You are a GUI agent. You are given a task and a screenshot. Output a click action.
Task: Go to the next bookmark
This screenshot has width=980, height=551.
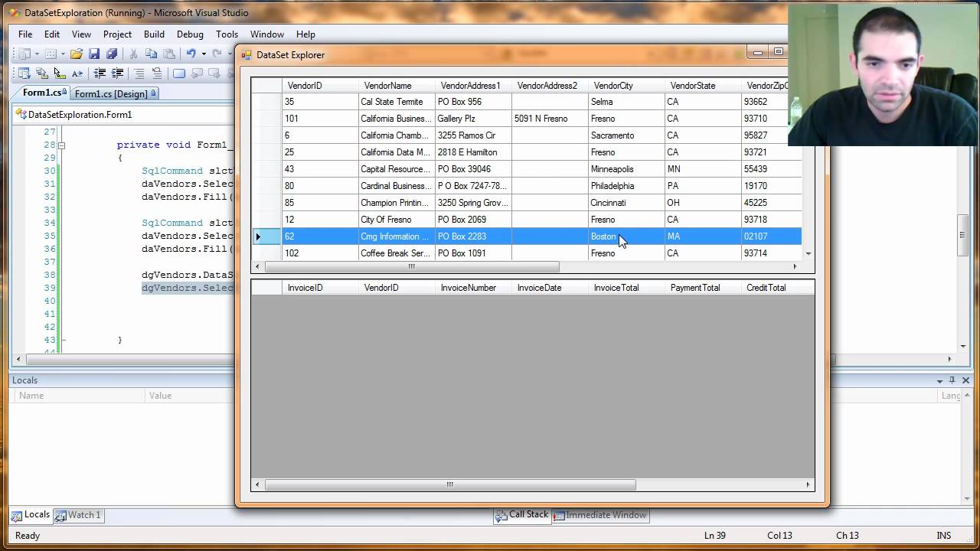coord(214,73)
